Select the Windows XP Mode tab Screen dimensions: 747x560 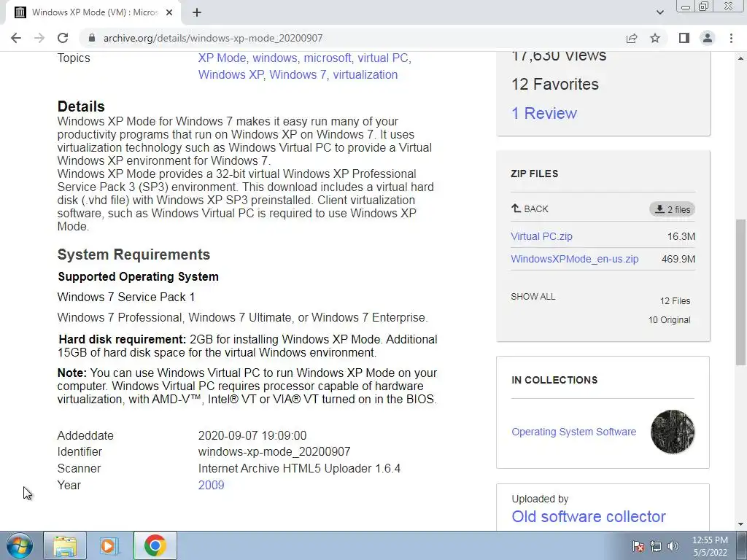coord(93,13)
